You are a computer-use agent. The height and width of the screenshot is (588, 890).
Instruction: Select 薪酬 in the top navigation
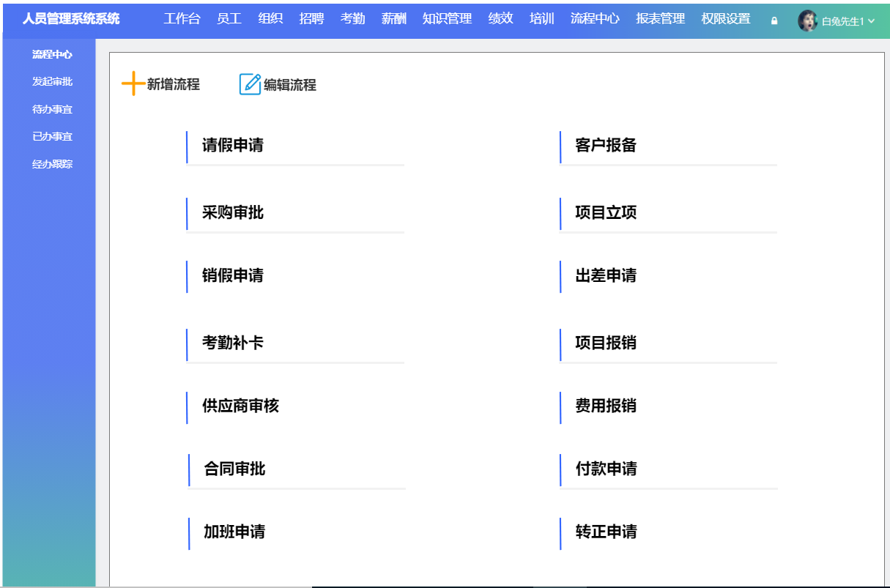click(395, 18)
